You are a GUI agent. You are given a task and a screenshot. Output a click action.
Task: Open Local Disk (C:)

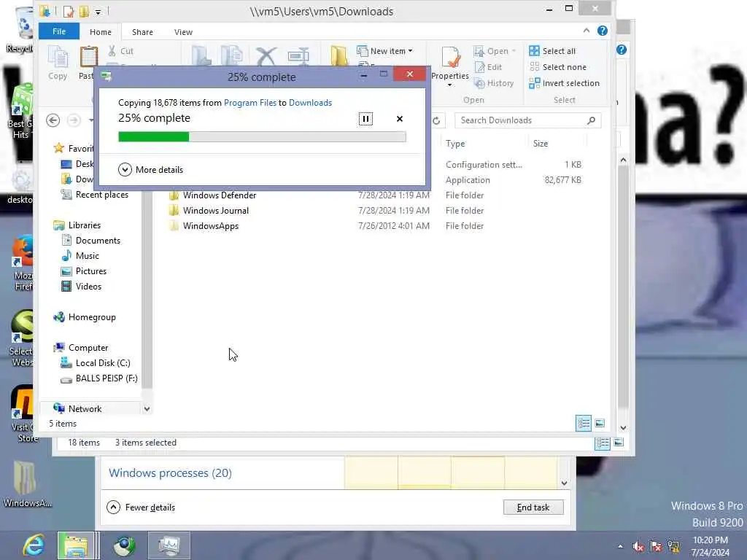[x=96, y=363]
